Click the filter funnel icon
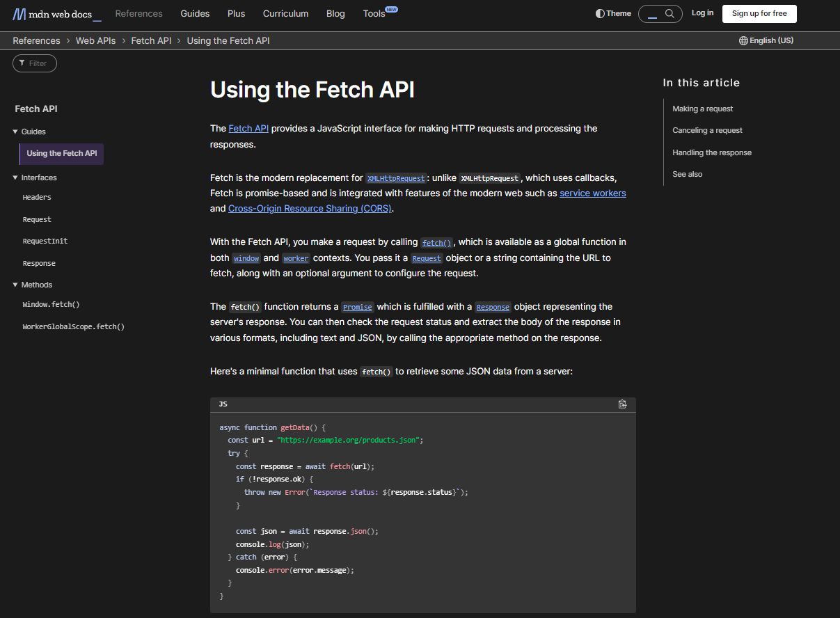Image resolution: width=840 pixels, height=618 pixels. pos(22,63)
